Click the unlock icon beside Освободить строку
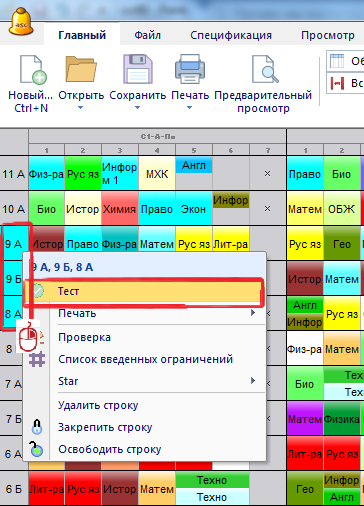This screenshot has width=364, height=506. pos(36,449)
